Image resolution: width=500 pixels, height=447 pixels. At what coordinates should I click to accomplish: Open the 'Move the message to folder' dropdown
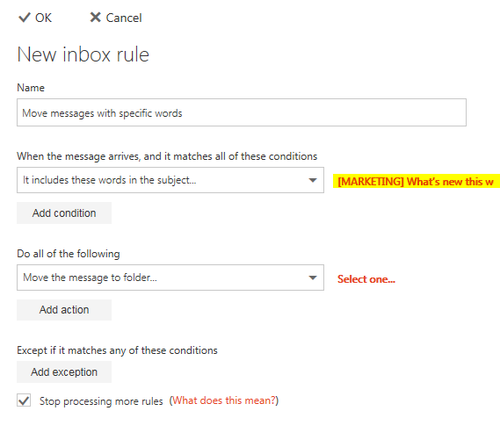170,278
